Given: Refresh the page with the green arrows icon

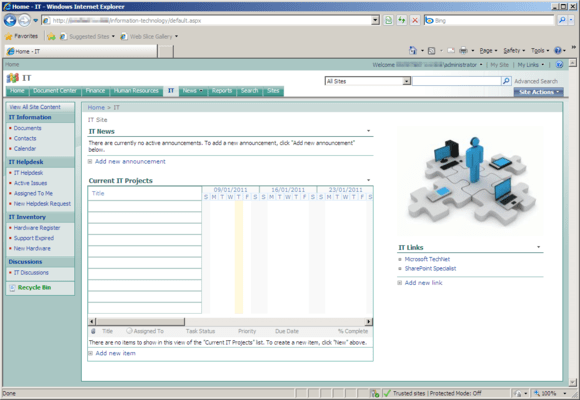Looking at the screenshot, I should point(402,20).
